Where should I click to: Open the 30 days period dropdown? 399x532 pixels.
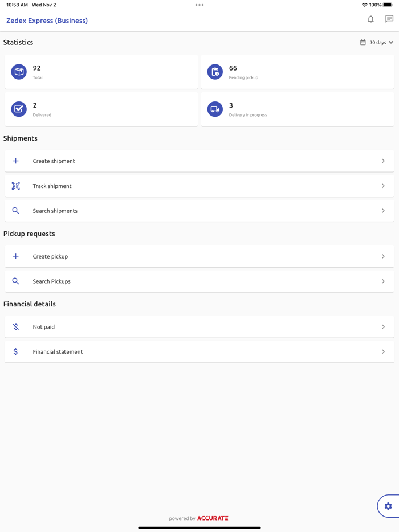377,43
